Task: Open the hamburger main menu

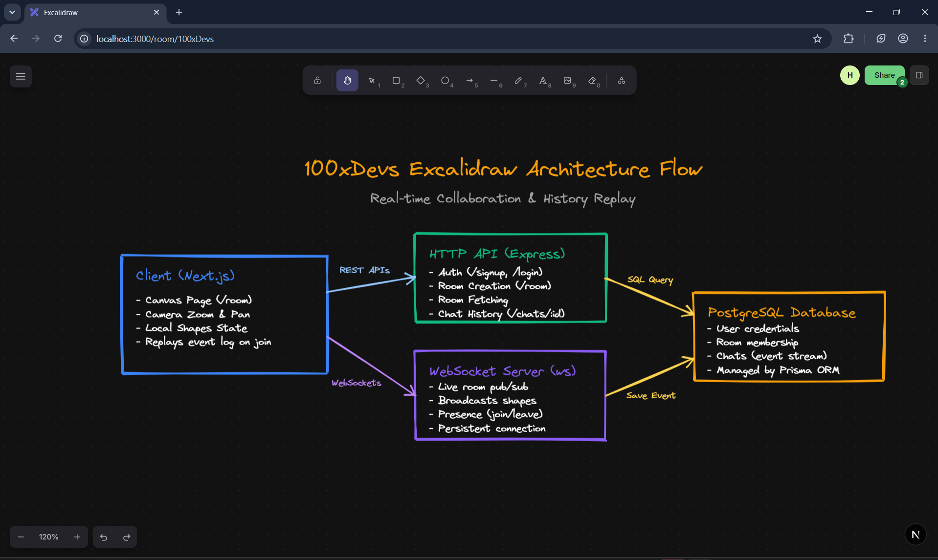Action: (x=21, y=76)
